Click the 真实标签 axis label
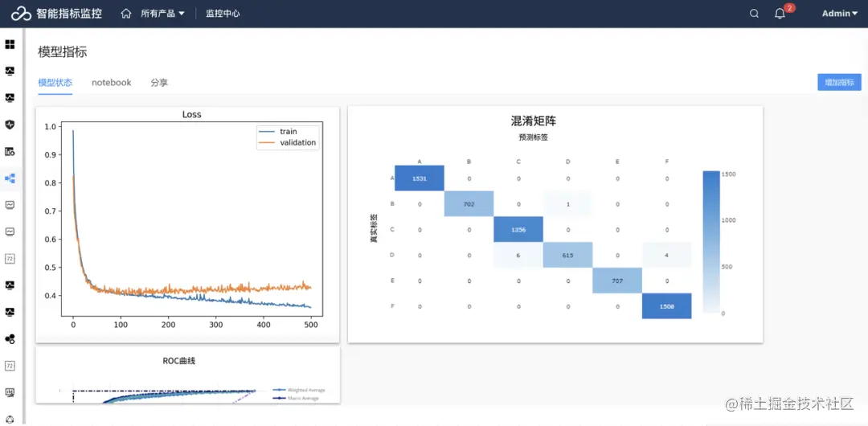 pyautogui.click(x=374, y=228)
